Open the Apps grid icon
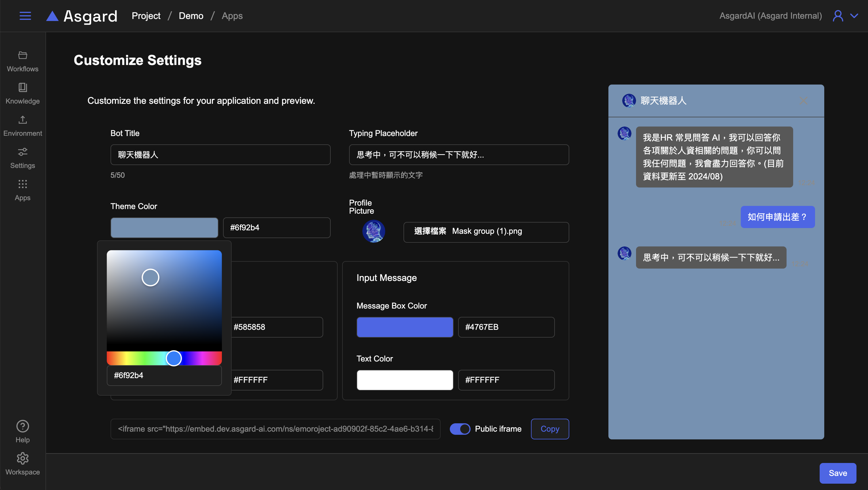This screenshot has height=490, width=868. 22,184
